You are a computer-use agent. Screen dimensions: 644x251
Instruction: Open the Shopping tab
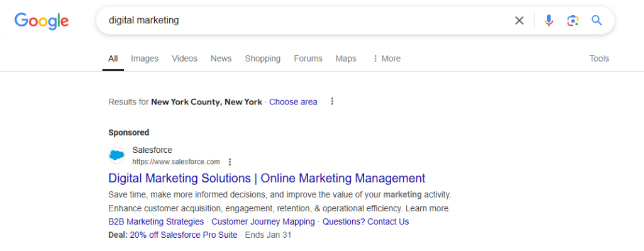click(263, 59)
